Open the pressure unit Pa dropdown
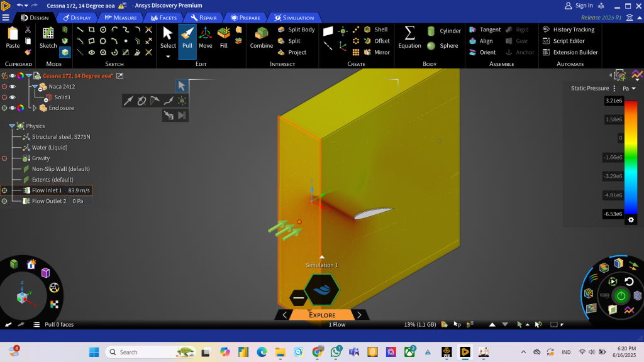 pyautogui.click(x=630, y=89)
